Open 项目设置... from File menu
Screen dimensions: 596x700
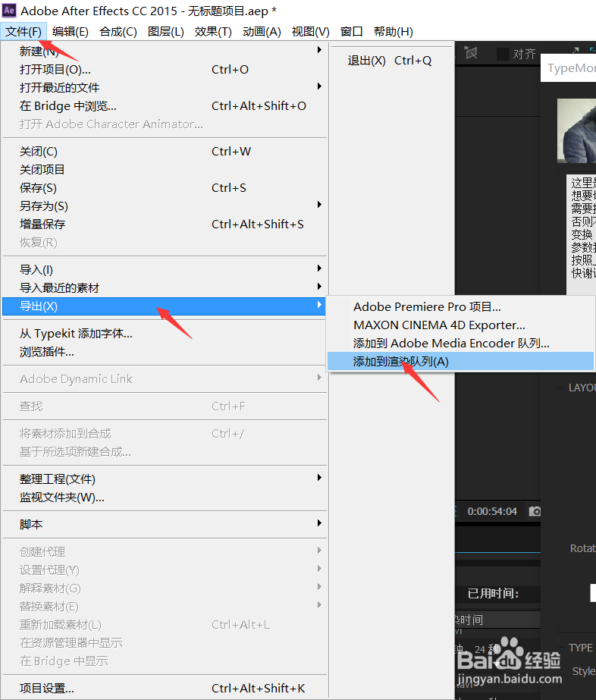pyautogui.click(x=165, y=689)
